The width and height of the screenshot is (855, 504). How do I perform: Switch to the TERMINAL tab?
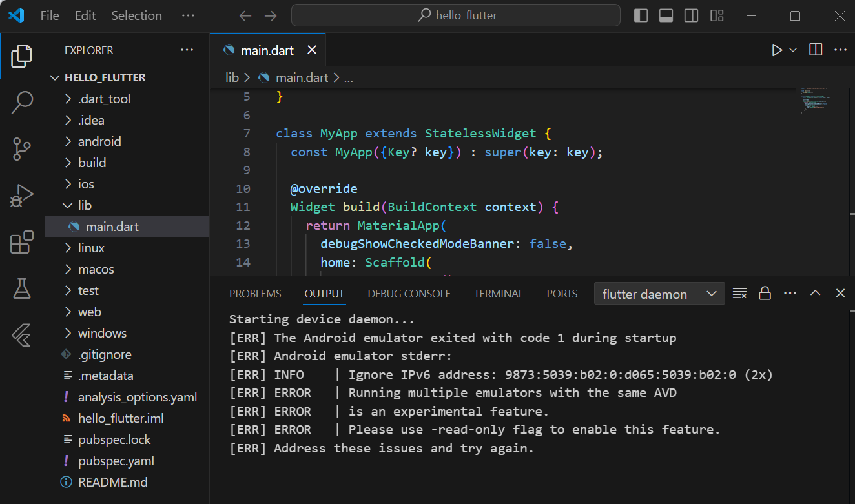[499, 294]
